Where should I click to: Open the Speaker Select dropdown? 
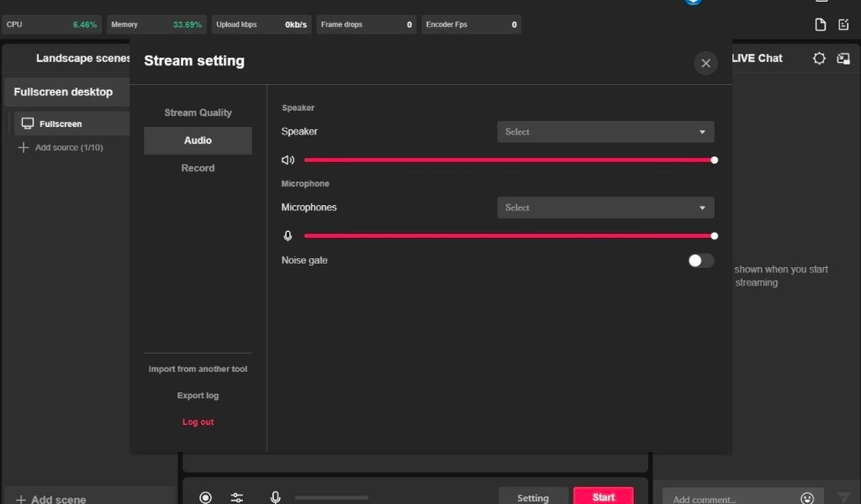pyautogui.click(x=605, y=132)
